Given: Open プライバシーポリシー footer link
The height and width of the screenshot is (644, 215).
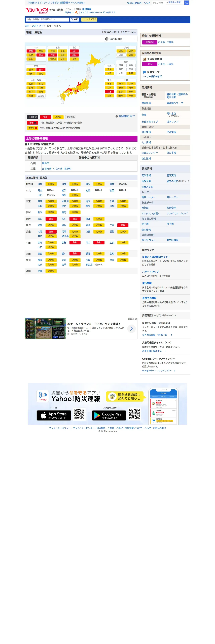Looking at the screenshot, I should (60, 428).
